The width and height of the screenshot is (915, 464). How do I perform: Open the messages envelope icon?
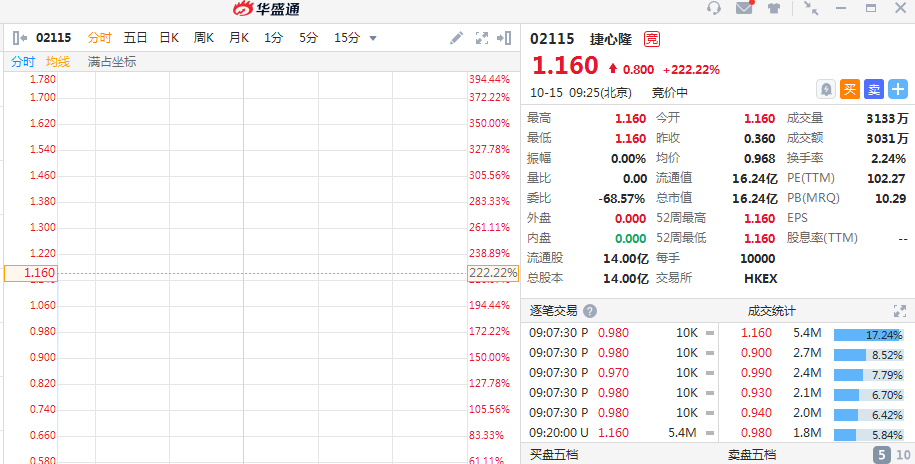pyautogui.click(x=744, y=8)
